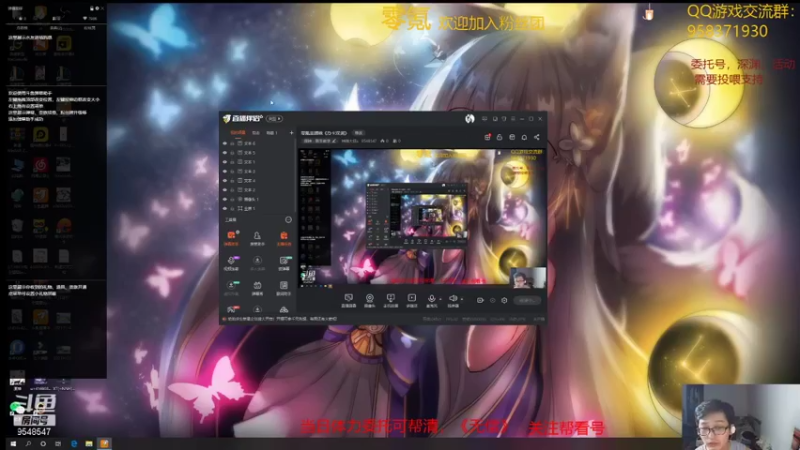This screenshot has width=800, height=450.
Task: Open the first orange toolbox tool
Action: 231,237
